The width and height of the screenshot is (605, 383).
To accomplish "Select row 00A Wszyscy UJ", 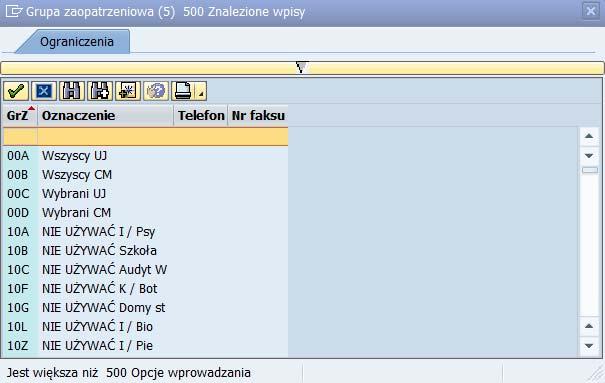I will (x=145, y=156).
